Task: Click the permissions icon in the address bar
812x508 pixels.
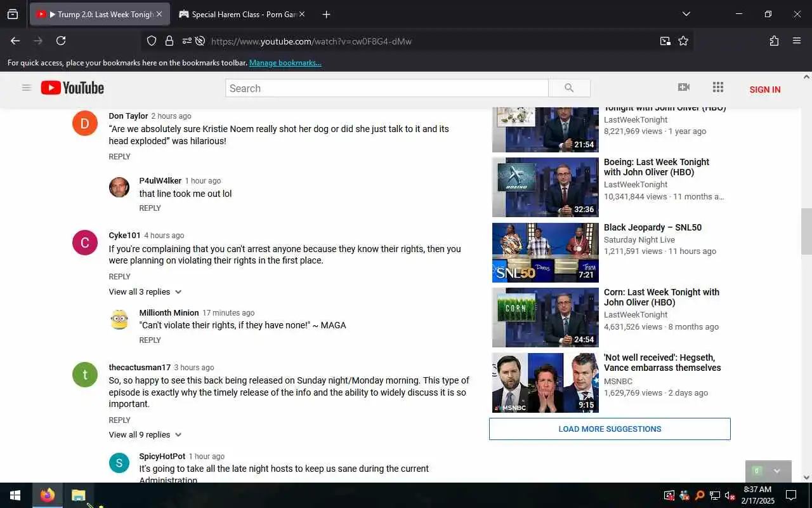Action: [x=187, y=41]
